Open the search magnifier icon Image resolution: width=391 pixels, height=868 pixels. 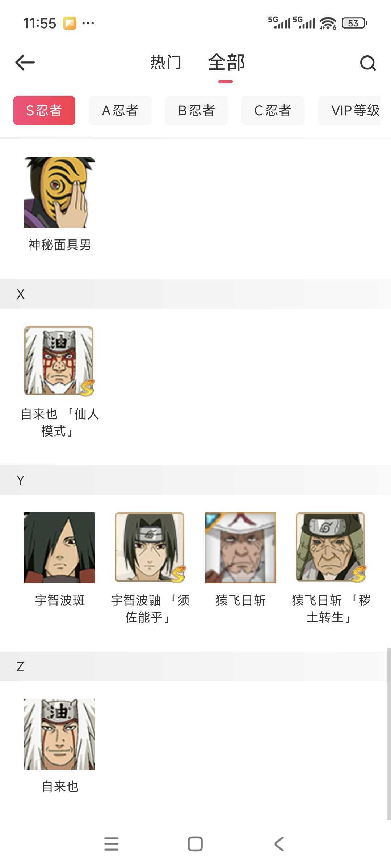point(368,63)
